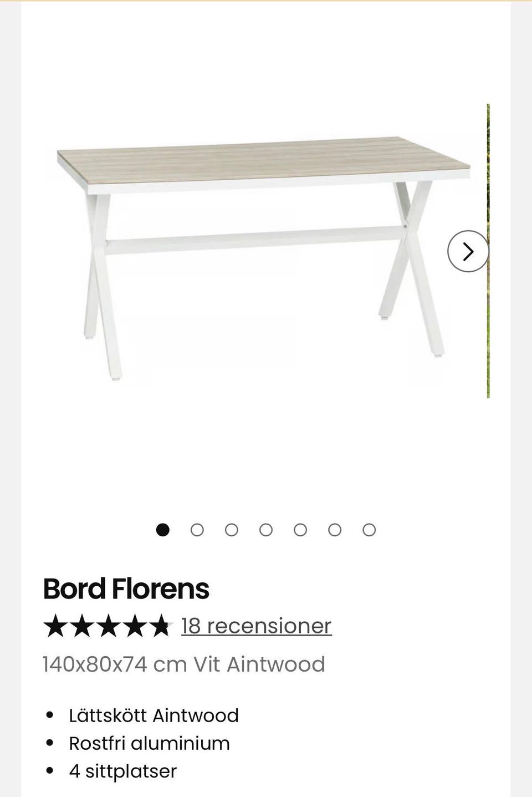Select the first carousel dot indicator
This screenshot has width=532, height=797.
point(162,530)
